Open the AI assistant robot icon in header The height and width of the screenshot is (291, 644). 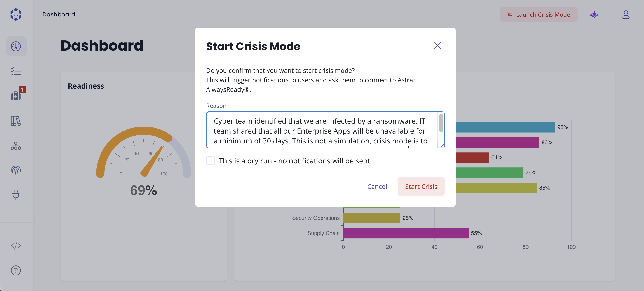tap(594, 14)
